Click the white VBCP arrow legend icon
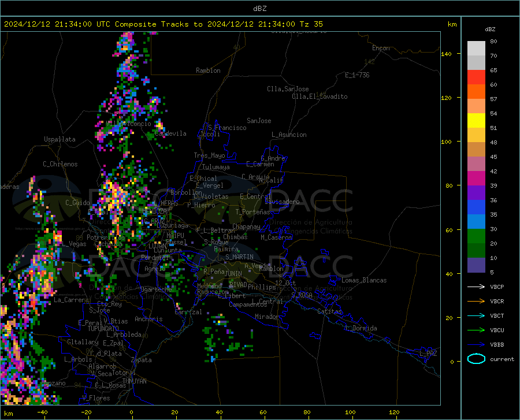 476,287
